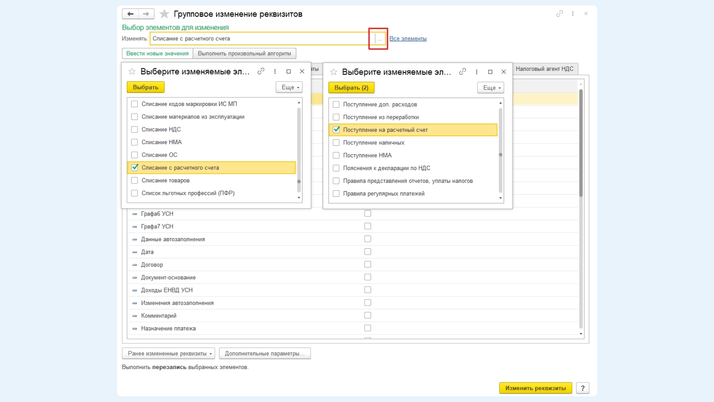Image resolution: width=714 pixels, height=402 pixels.
Task: Open Еще dropdown in left dialog
Action: click(288, 88)
